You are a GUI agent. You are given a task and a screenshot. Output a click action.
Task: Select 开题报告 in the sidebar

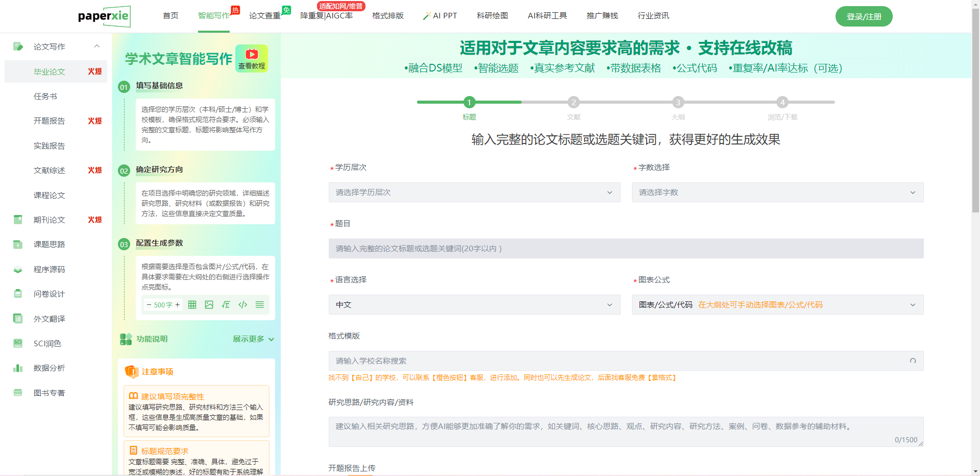pyautogui.click(x=50, y=121)
